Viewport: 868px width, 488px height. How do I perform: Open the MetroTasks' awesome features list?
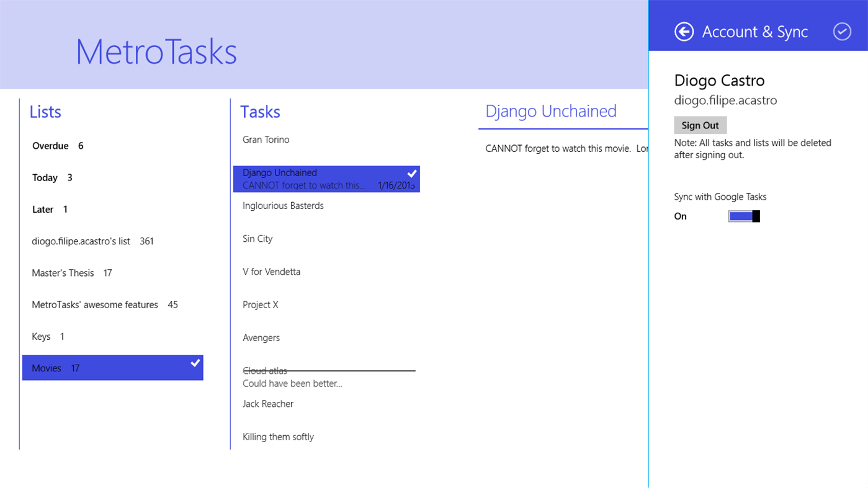[x=94, y=304]
